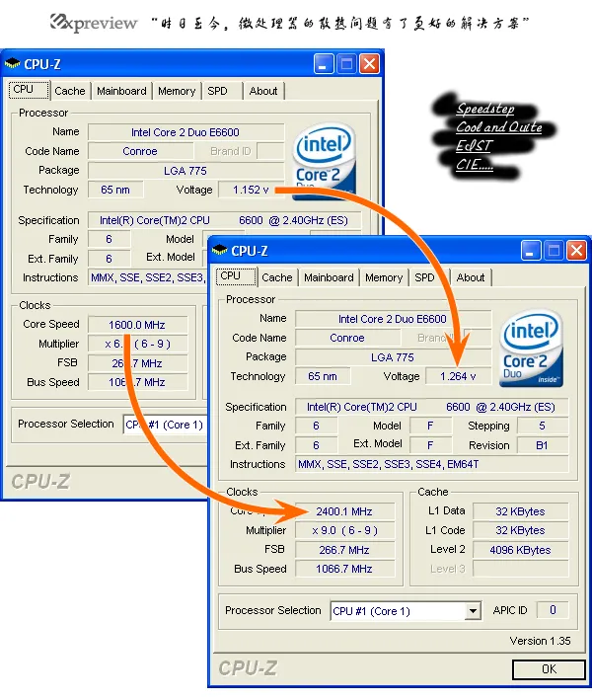The image size is (592, 700).
Task: Close the front CPU-Z window
Action: tap(576, 251)
